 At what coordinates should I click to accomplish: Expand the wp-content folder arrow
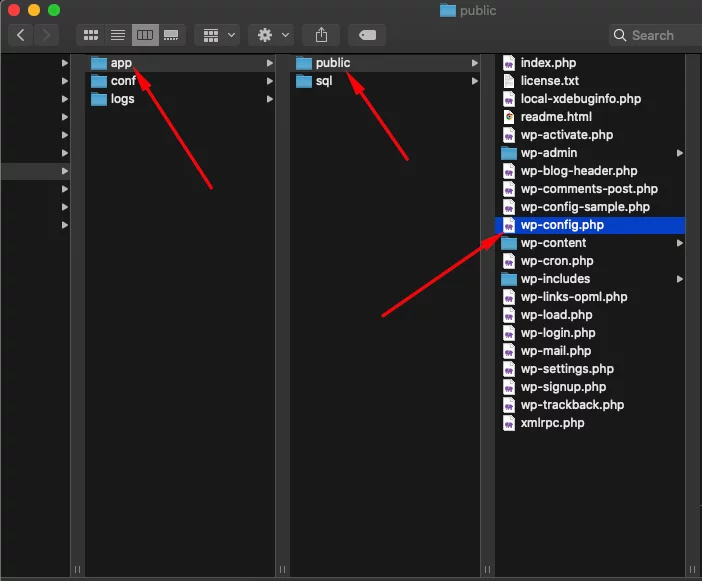pyautogui.click(x=680, y=243)
